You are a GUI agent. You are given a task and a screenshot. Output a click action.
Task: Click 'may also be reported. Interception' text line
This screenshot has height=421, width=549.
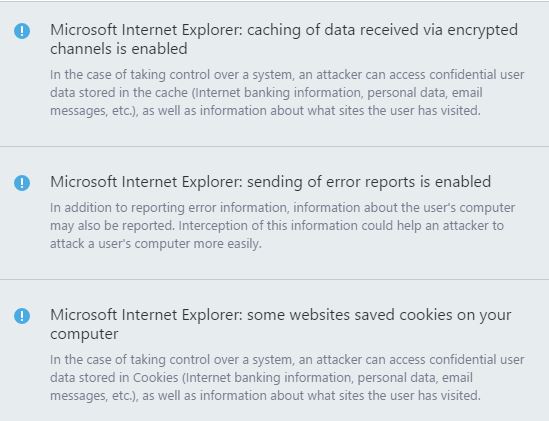pos(277,226)
